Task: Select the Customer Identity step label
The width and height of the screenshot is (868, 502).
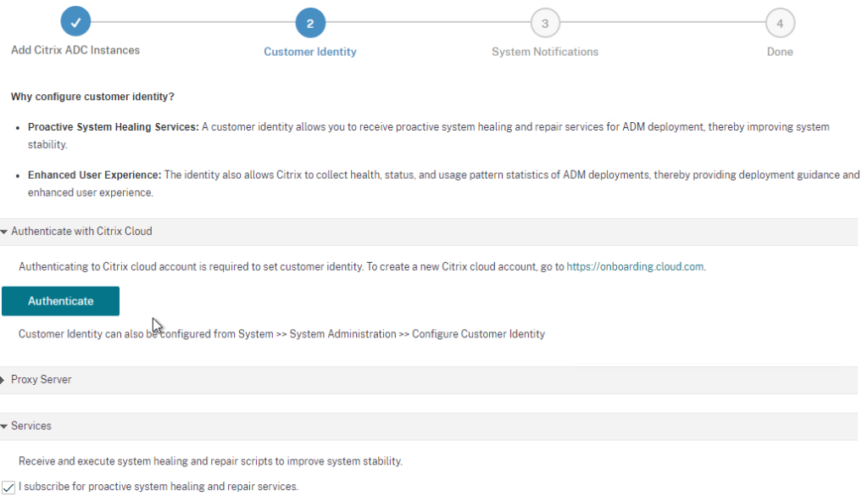Action: pyautogui.click(x=309, y=52)
